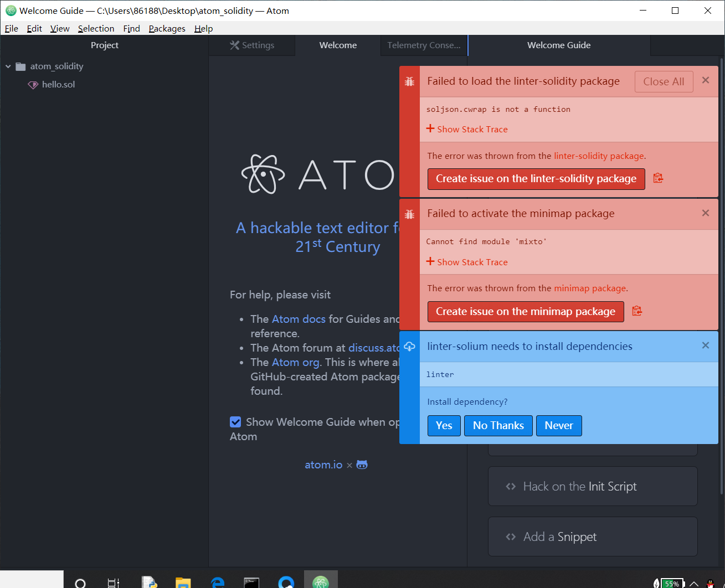
Task: Open the atom.io link
Action: point(323,465)
